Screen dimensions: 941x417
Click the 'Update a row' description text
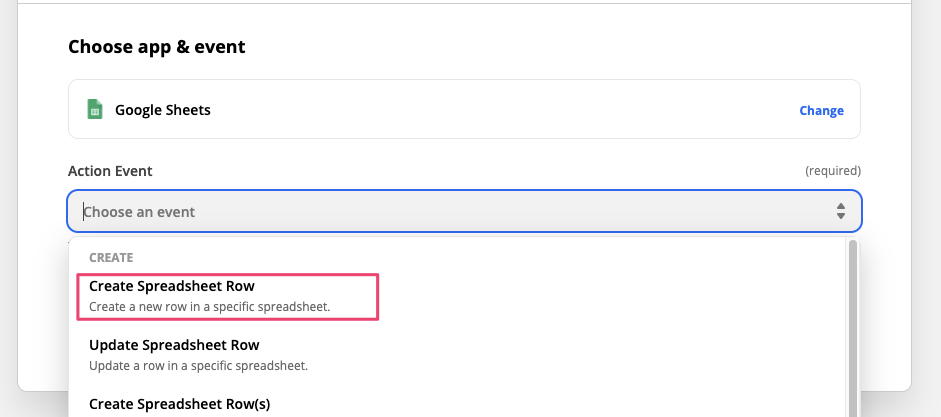(x=198, y=365)
